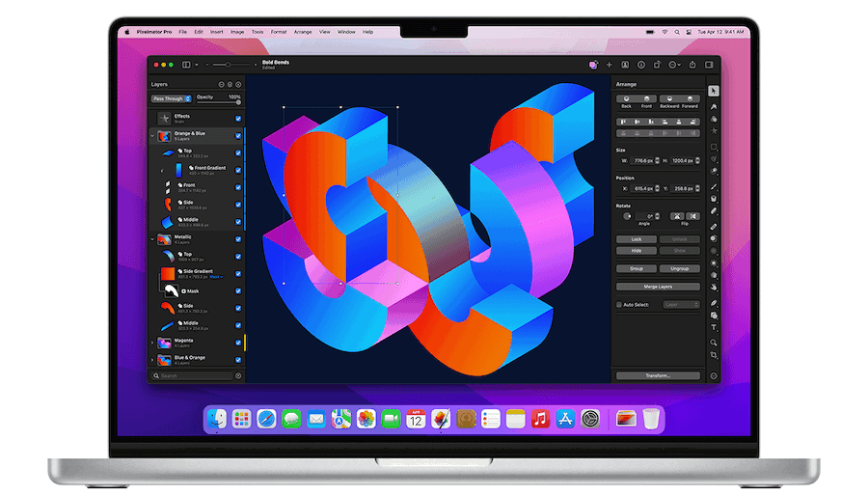868x496 pixels.
Task: Select the Type tool in the tools sidebar
Action: (714, 328)
